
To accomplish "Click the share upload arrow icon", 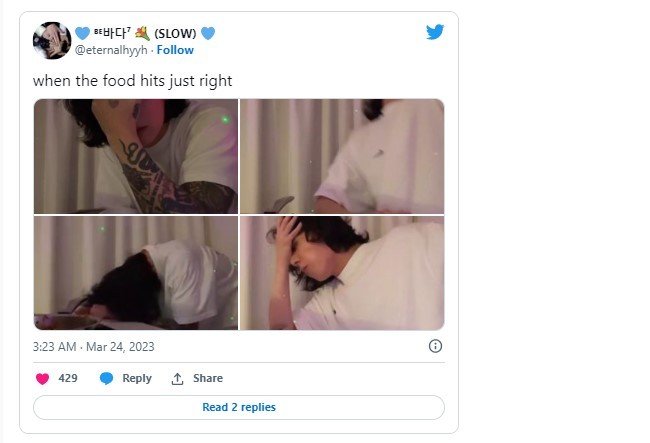I will pyautogui.click(x=178, y=379).
